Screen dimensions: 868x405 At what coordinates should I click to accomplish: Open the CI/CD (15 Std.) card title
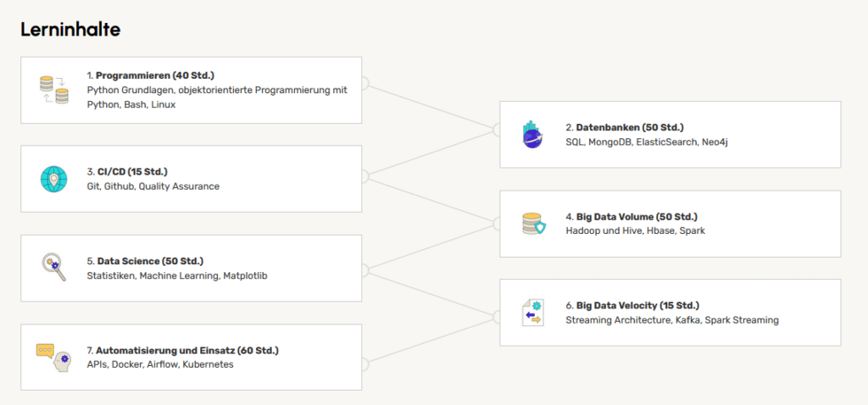[131, 171]
